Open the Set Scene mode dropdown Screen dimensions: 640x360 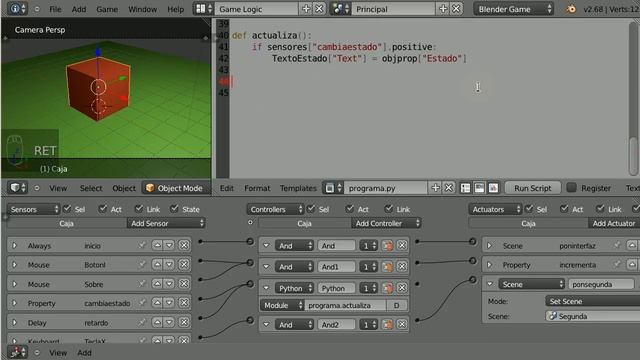pos(593,301)
